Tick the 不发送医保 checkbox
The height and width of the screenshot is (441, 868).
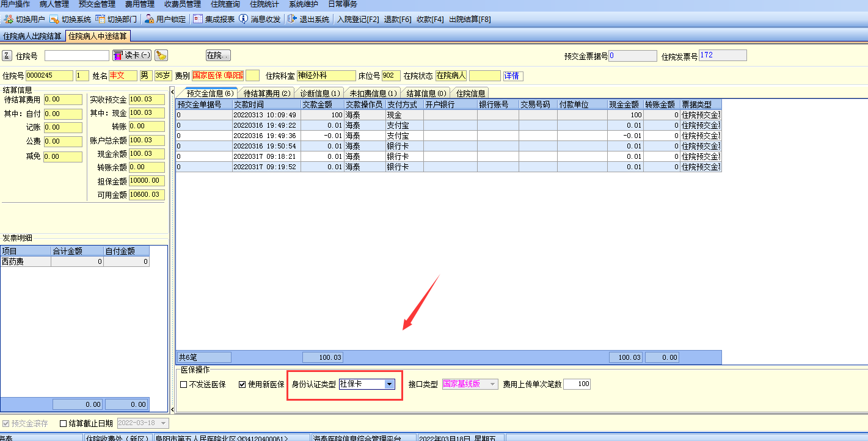184,384
